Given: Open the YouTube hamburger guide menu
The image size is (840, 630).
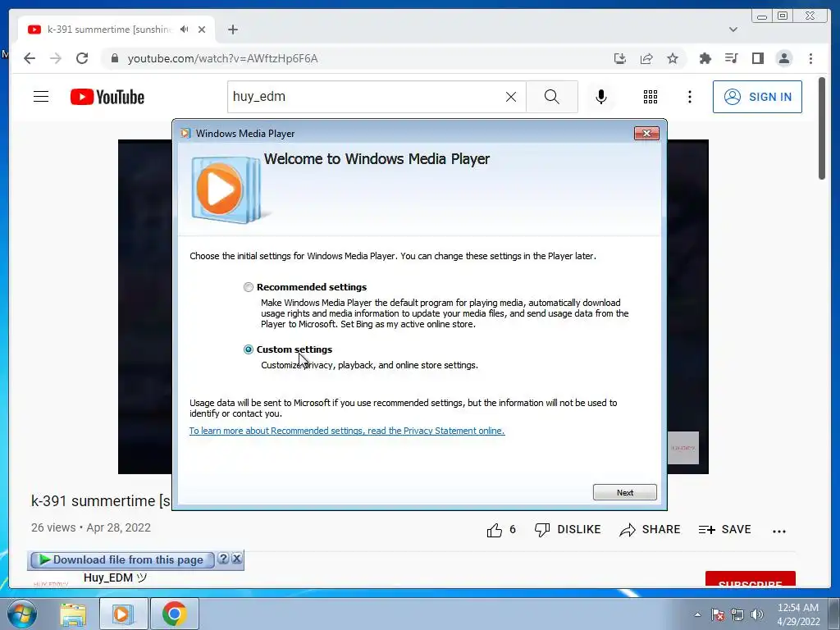Looking at the screenshot, I should pos(41,97).
